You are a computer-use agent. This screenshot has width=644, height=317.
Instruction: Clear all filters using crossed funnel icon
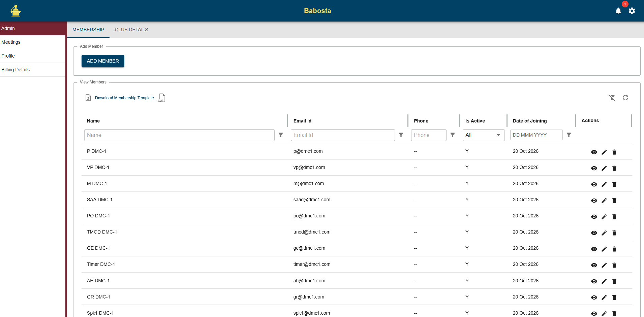pos(612,98)
